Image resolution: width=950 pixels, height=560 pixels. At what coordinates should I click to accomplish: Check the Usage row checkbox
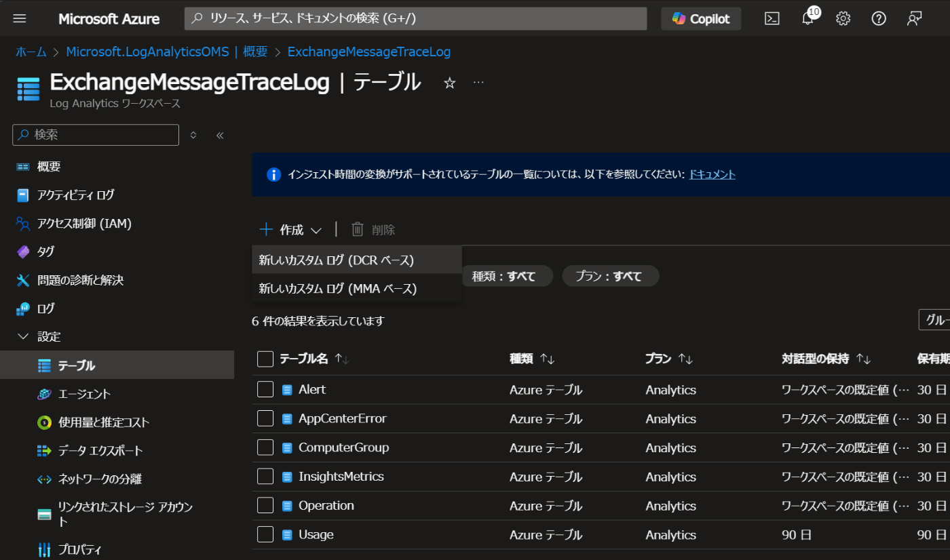(x=265, y=534)
